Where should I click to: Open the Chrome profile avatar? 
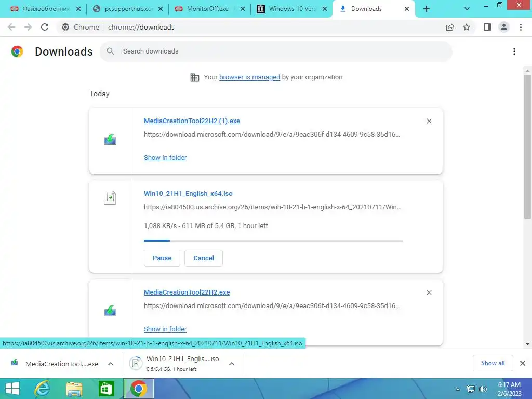click(x=504, y=27)
